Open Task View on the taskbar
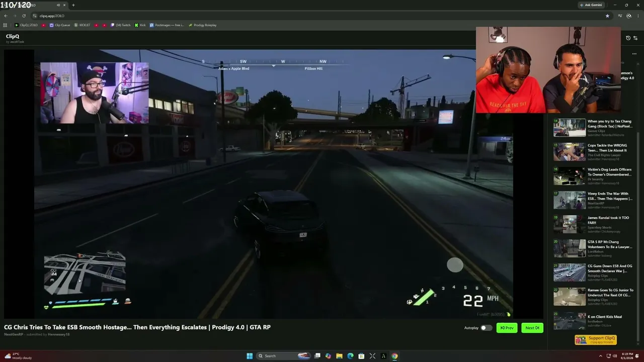 pos(317,356)
